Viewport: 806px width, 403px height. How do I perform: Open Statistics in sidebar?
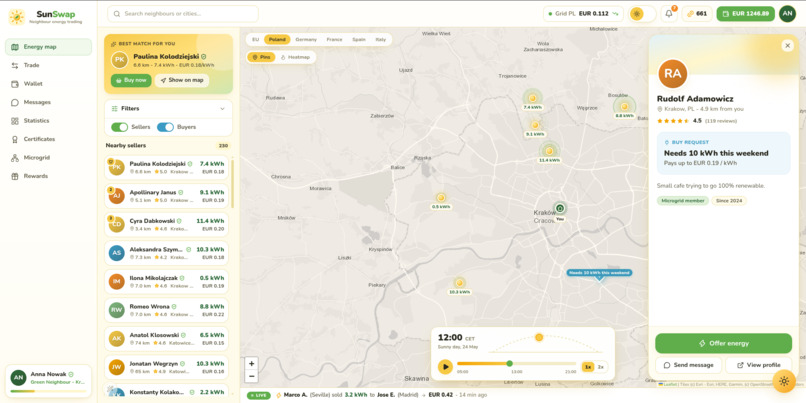click(48, 121)
